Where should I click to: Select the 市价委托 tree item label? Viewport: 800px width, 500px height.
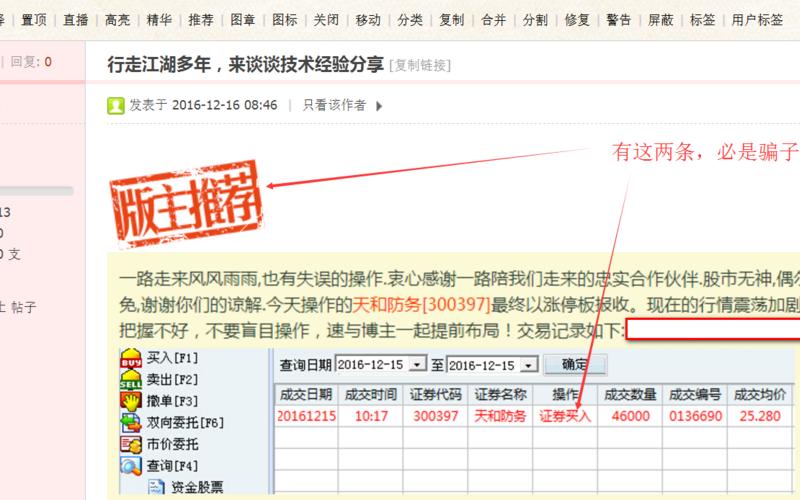click(x=172, y=444)
